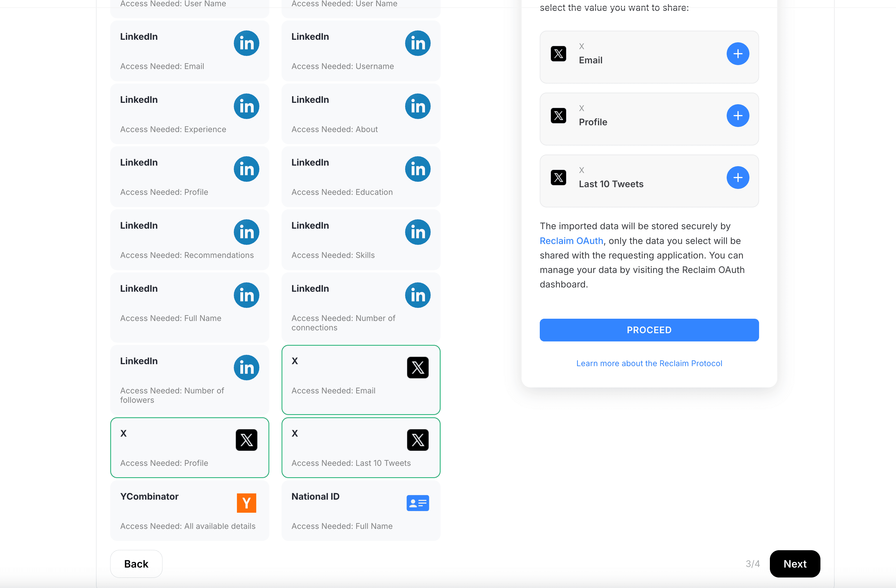
Task: Select the LinkedIn Recommendations access card
Action: 190,239
